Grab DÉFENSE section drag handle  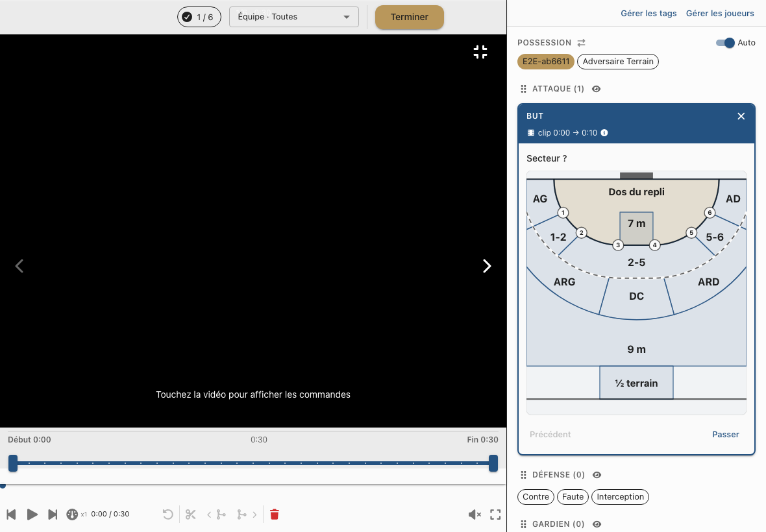(x=524, y=475)
